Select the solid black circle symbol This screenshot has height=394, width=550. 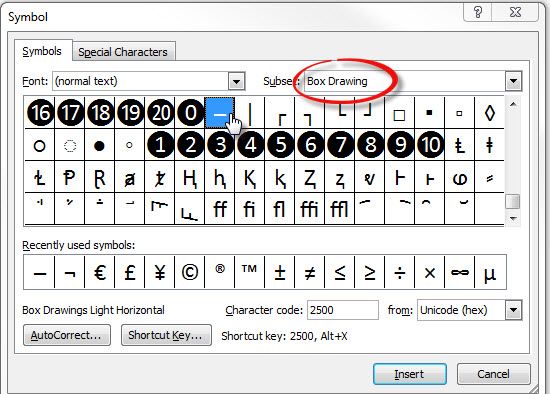pyautogui.click(x=100, y=145)
